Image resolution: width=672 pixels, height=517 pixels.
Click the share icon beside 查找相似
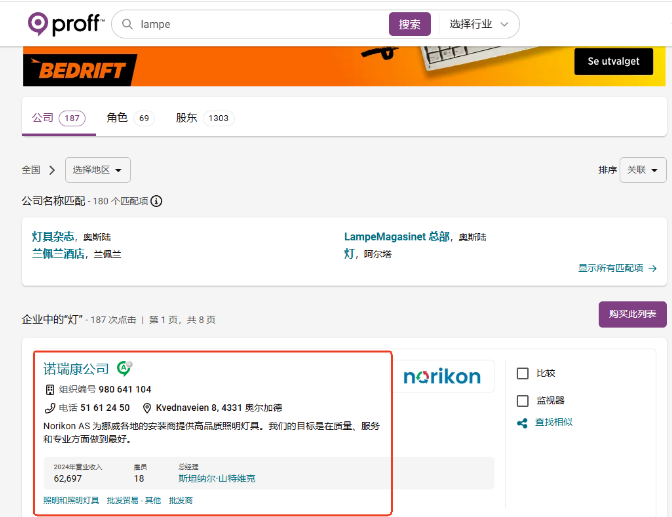point(522,422)
